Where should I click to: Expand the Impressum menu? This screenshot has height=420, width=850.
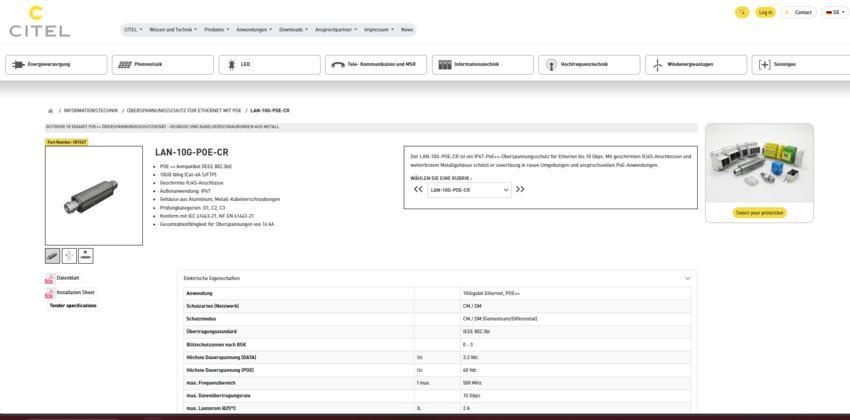tap(379, 30)
